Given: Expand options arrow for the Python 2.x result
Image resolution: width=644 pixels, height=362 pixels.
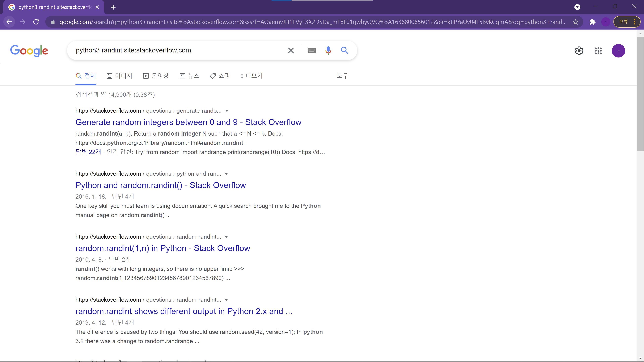Looking at the screenshot, I should click(x=227, y=299).
